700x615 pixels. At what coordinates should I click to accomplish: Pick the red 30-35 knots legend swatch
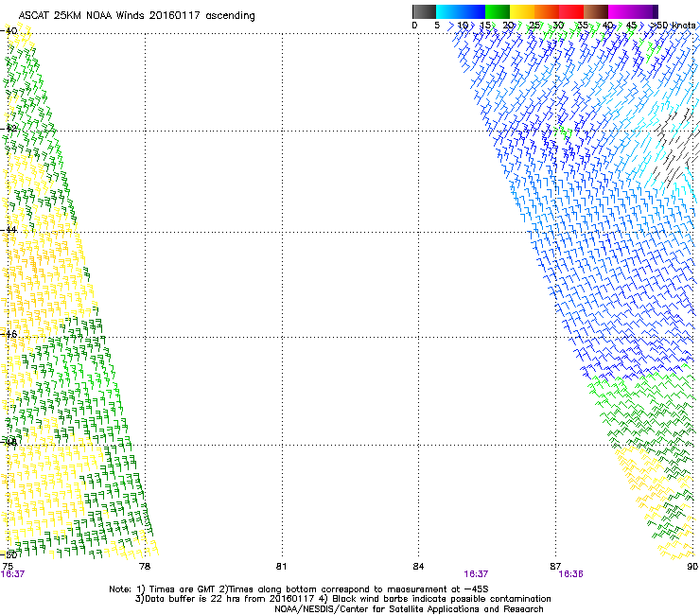pos(571,11)
